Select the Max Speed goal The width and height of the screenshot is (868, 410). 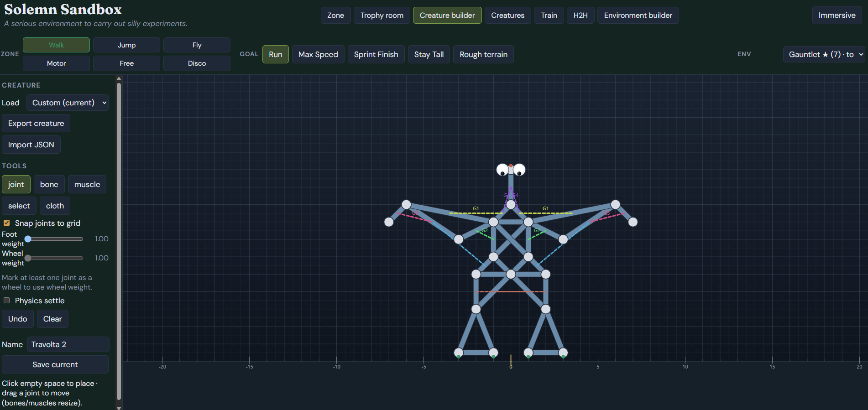pos(318,54)
